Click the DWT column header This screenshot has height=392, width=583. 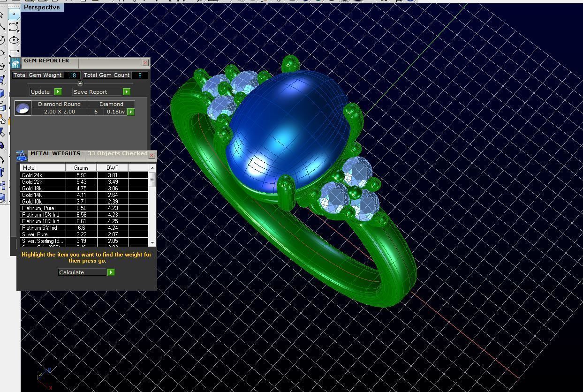[113, 167]
